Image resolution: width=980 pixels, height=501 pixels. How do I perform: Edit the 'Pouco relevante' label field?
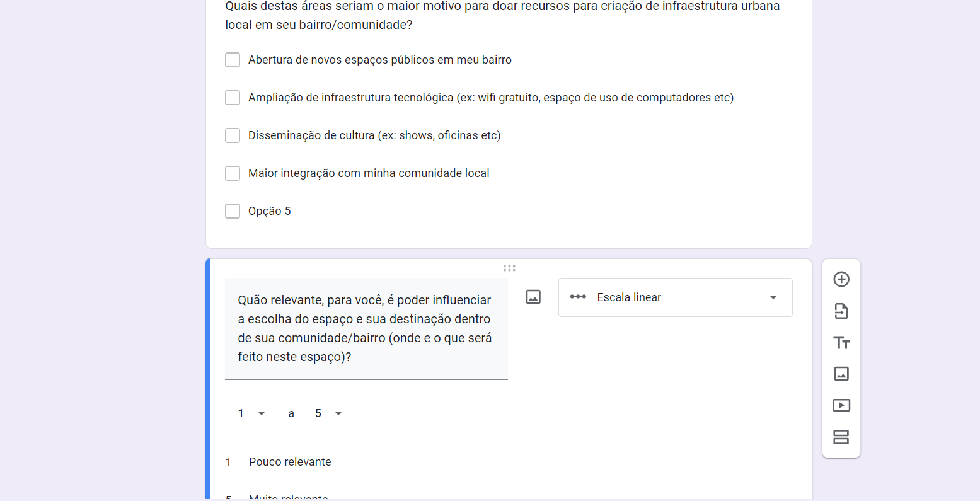pyautogui.click(x=327, y=462)
